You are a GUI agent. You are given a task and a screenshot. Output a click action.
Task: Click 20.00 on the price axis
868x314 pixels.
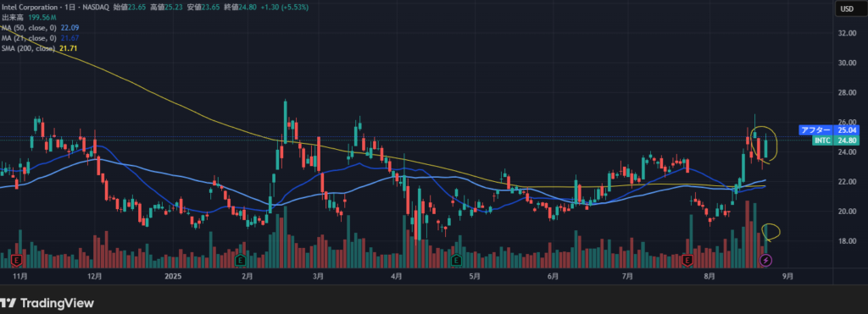pos(847,212)
